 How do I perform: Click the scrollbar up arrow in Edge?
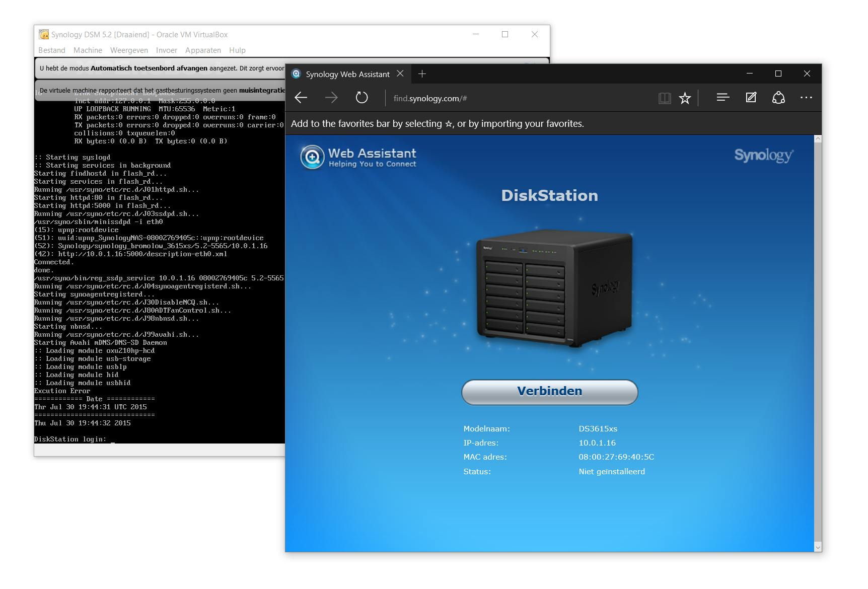(818, 139)
